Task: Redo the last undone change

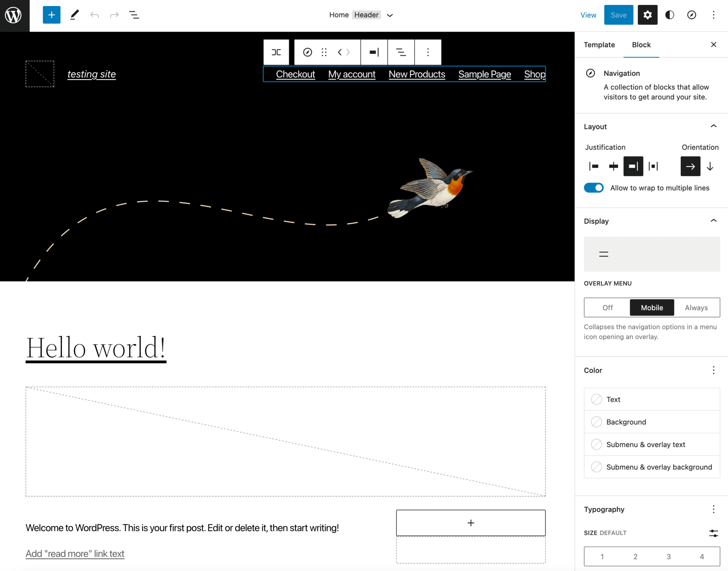Action: [114, 15]
